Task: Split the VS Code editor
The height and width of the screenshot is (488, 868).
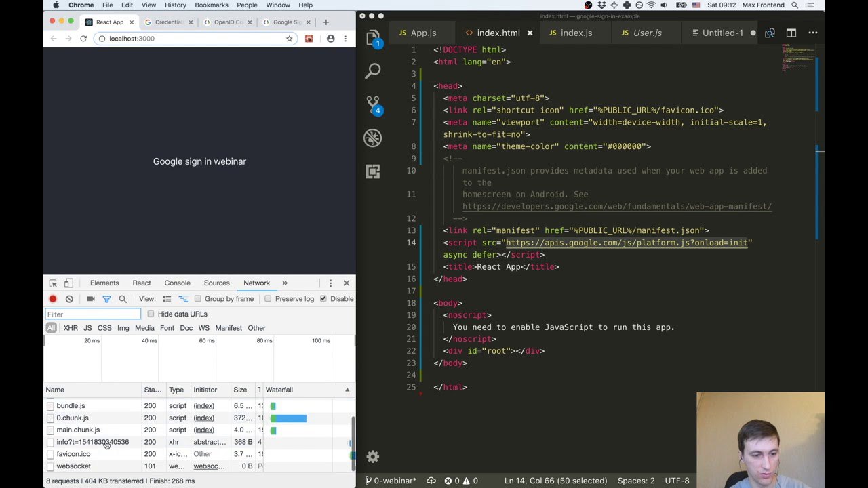Action: point(791,33)
